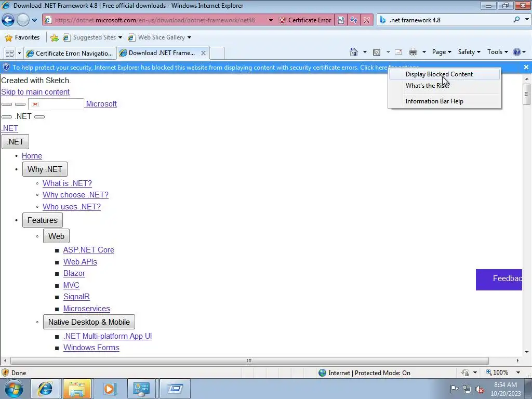This screenshot has height=399, width=532.
Task: Expand the address bar autocomplete dropdown
Action: pyautogui.click(x=271, y=20)
